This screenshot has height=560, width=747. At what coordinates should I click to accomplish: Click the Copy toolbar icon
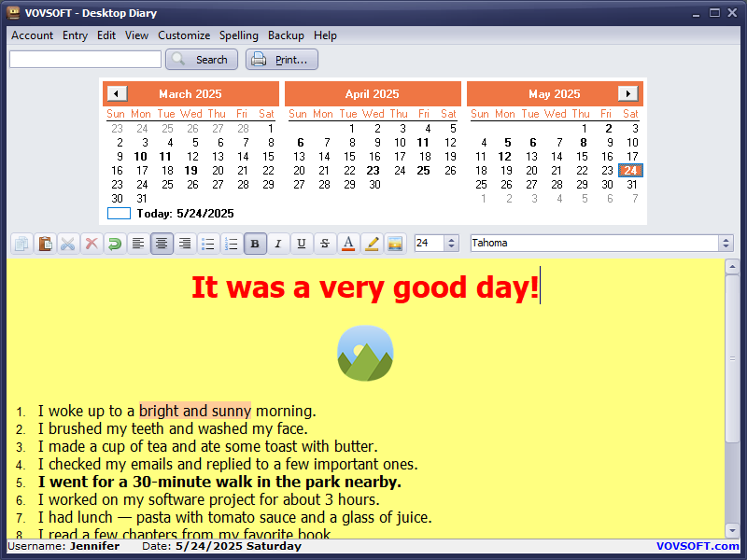click(21, 244)
